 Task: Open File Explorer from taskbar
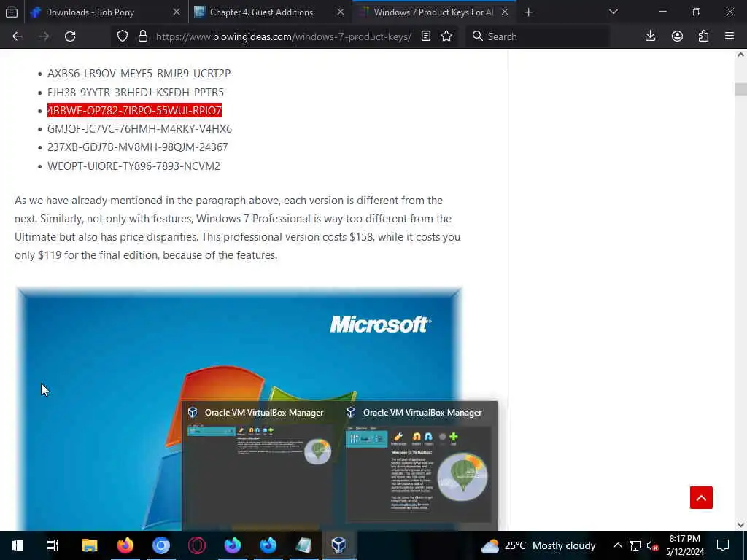89,545
